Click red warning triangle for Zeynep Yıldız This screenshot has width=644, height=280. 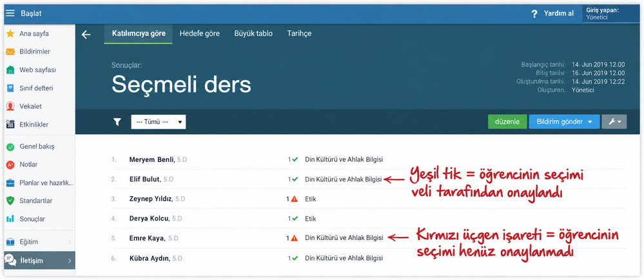[x=294, y=199]
